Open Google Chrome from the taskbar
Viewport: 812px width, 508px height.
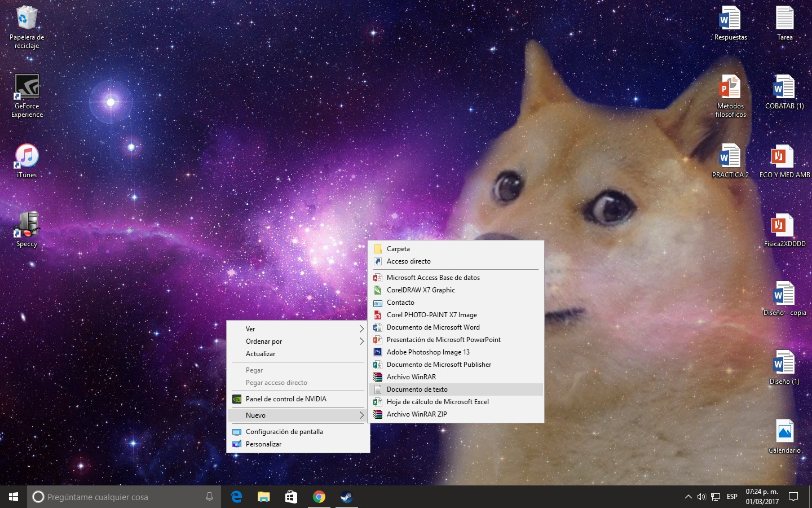319,497
